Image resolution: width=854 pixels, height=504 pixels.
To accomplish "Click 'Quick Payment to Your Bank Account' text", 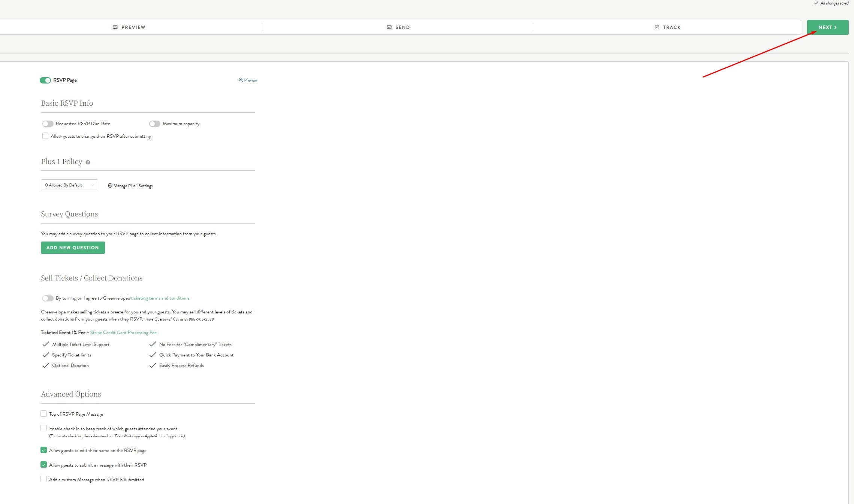I will [196, 355].
